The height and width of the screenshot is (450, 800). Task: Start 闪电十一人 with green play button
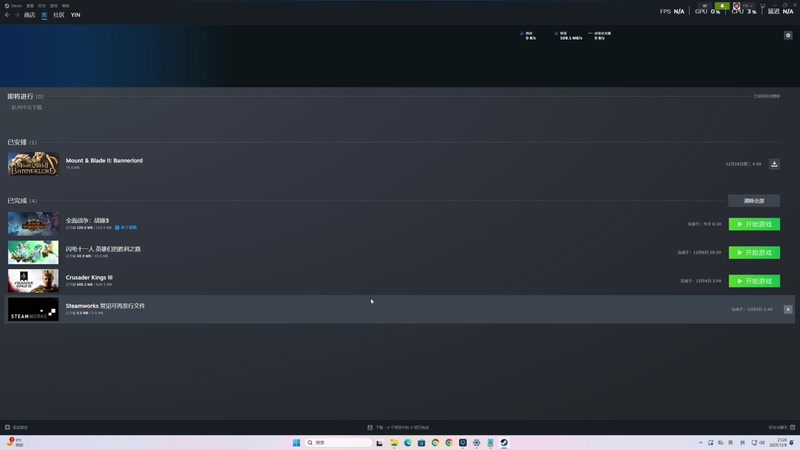[x=754, y=253]
